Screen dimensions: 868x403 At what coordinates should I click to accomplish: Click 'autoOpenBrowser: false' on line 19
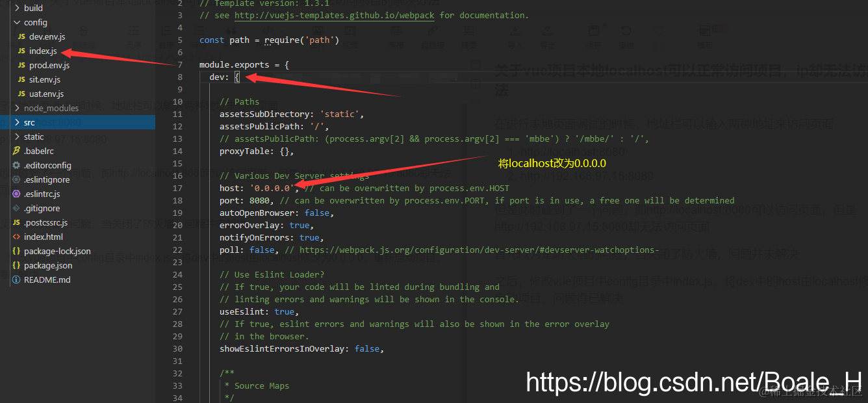274,213
